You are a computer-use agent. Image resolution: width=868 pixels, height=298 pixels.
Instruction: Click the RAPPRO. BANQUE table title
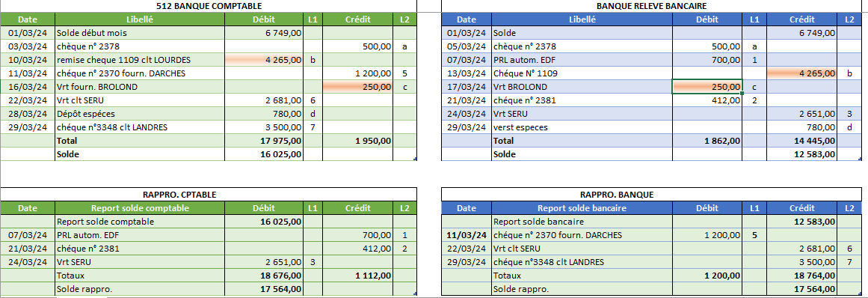click(651, 195)
